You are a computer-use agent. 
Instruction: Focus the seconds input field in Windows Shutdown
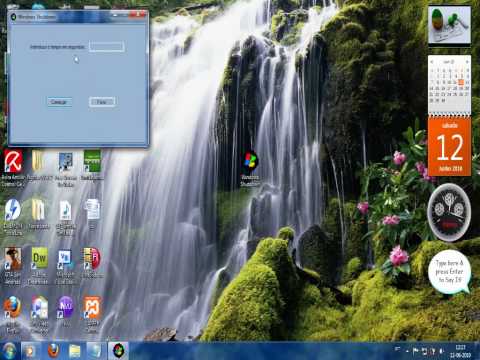[107, 46]
